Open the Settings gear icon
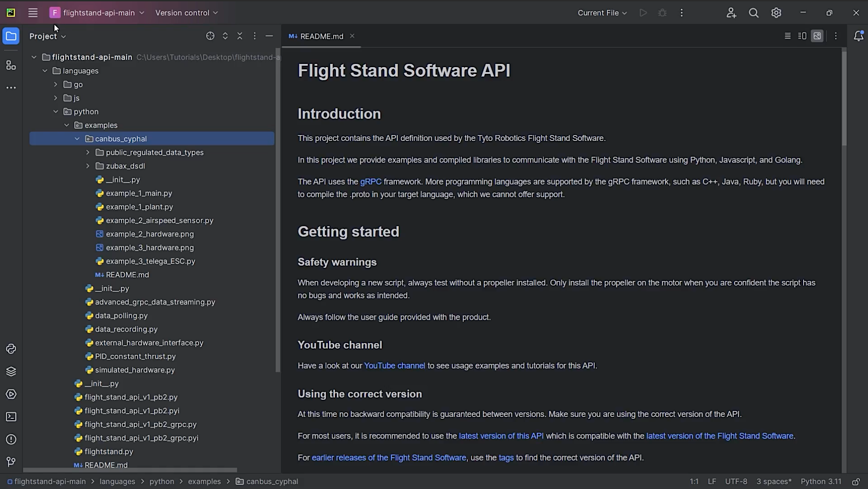 click(x=776, y=13)
